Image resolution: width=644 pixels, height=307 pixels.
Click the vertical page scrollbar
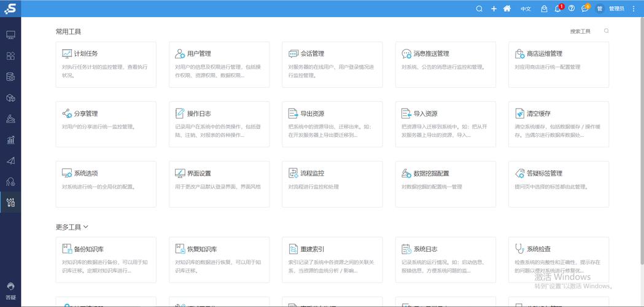tap(642, 141)
